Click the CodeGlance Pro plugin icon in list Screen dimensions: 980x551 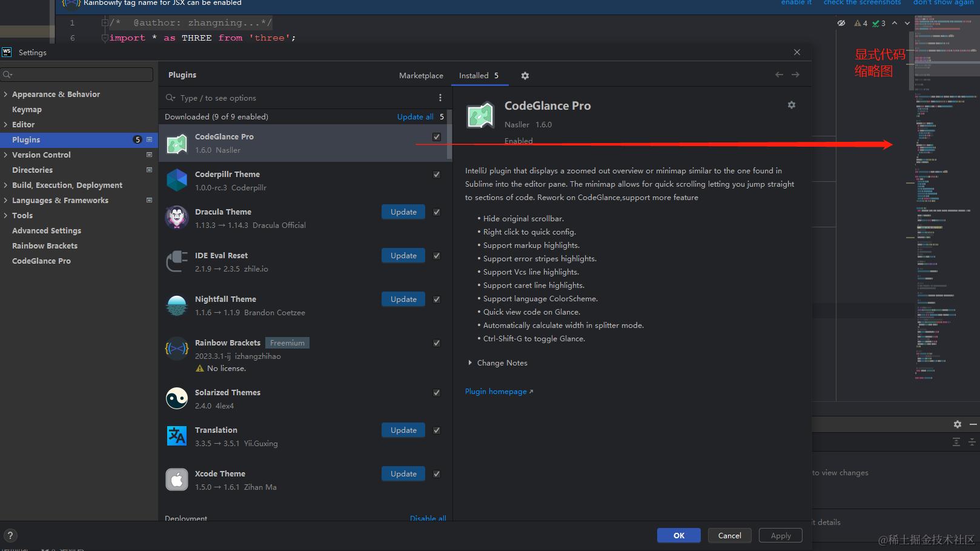click(x=177, y=144)
